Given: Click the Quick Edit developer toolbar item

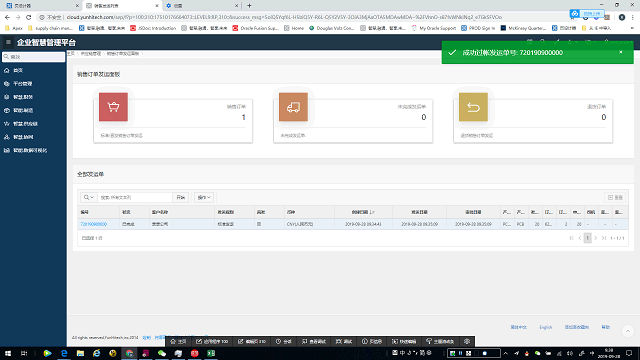Looking at the screenshot, I should [x=404, y=341].
